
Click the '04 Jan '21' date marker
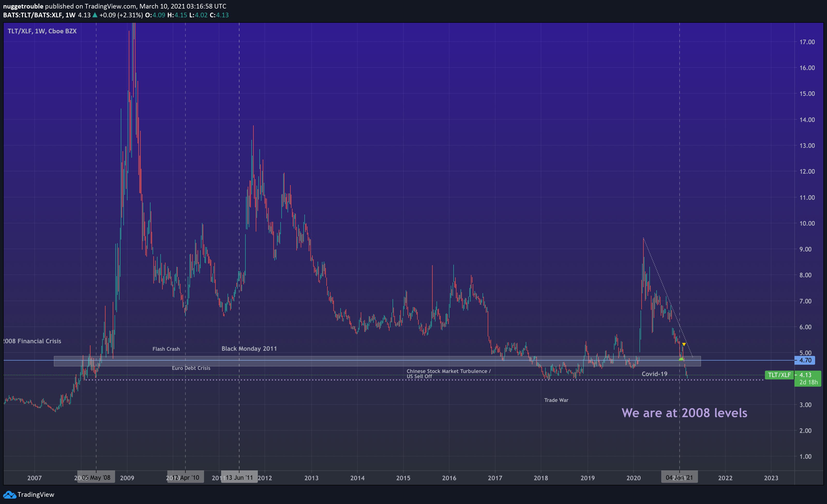point(679,477)
